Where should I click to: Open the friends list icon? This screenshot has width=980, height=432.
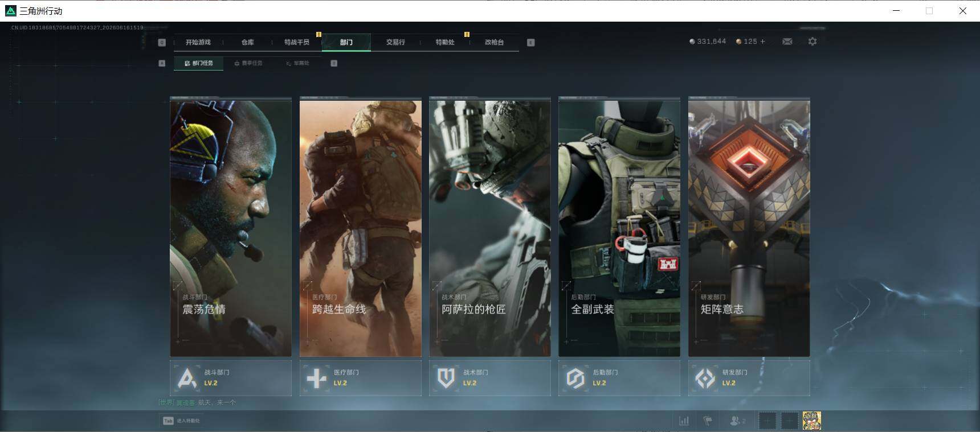734,421
